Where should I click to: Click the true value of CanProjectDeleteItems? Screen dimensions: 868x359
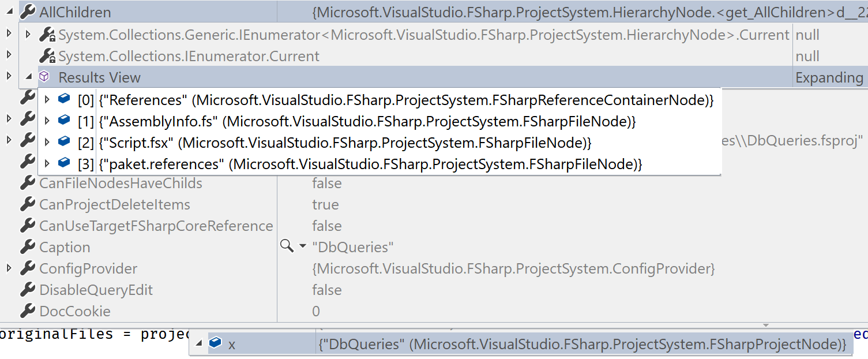pos(325,205)
